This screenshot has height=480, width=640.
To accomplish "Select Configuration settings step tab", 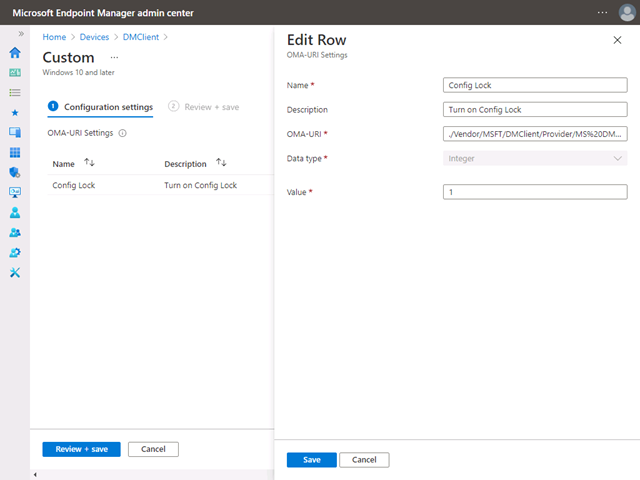I will (x=100, y=107).
